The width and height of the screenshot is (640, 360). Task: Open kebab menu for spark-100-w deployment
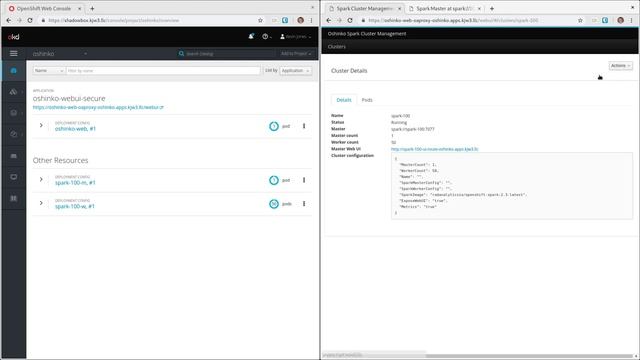(x=304, y=204)
